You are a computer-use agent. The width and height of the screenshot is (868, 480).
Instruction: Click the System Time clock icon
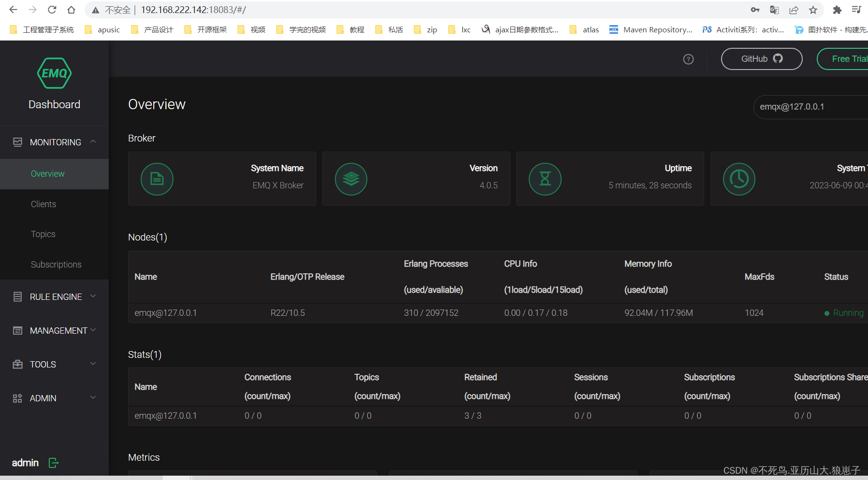tap(739, 179)
